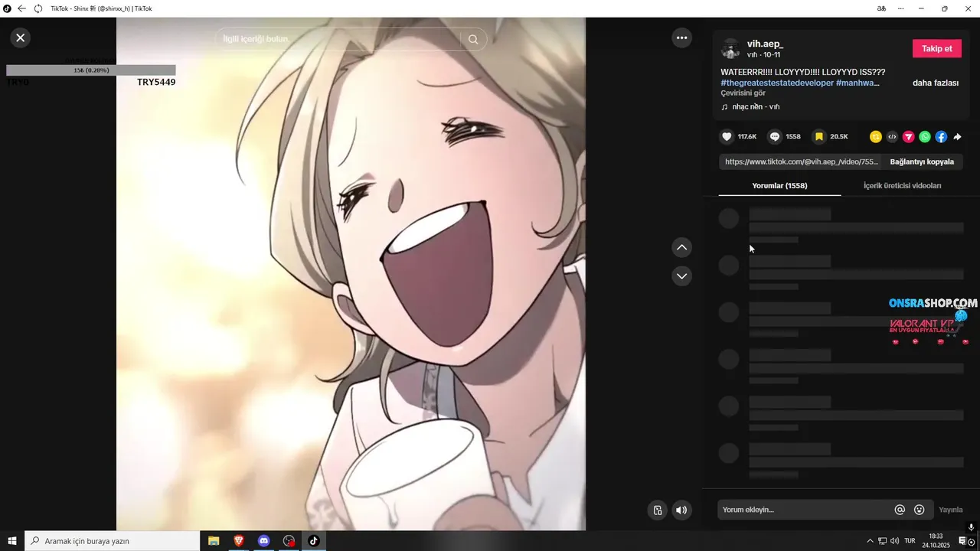This screenshot has height=551, width=980.
Task: Click the magnifier search icon
Action: point(473,39)
